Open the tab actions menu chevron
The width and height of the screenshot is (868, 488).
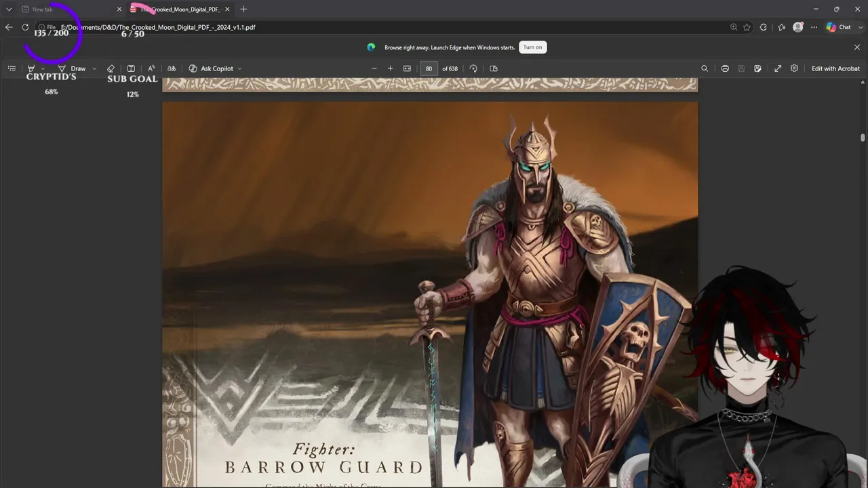pos(9,9)
